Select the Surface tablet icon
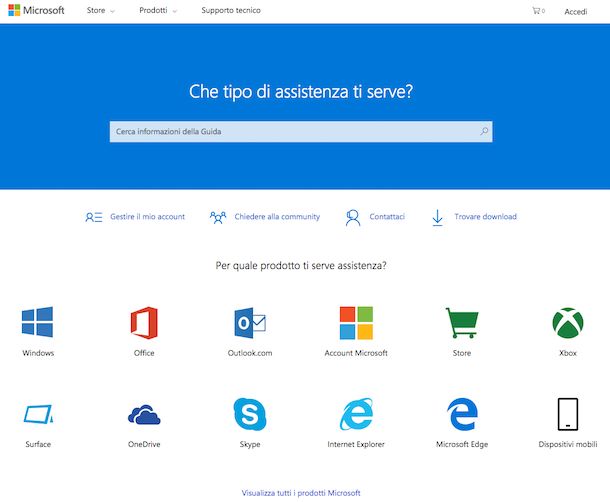The image size is (610, 502). 38,414
